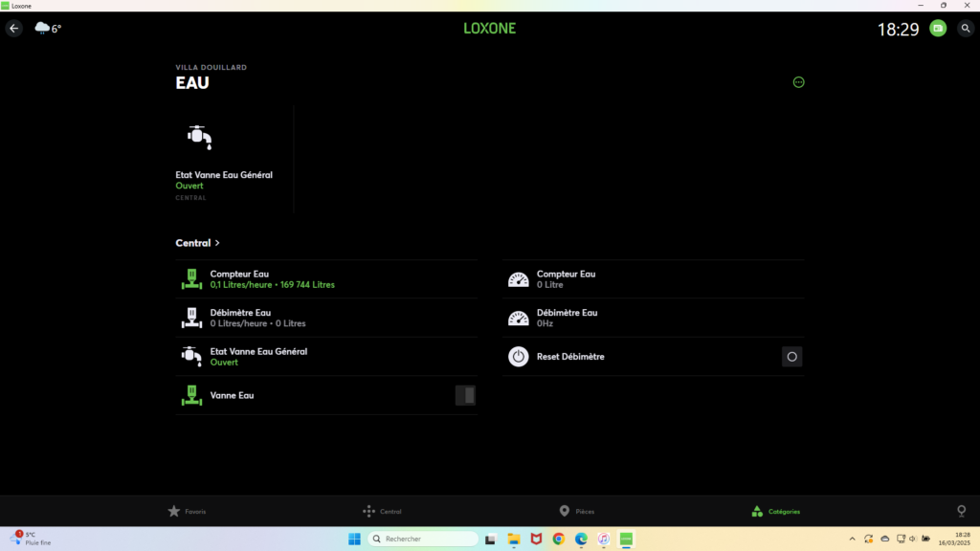Open the Pièces tab
The image size is (980, 551).
(x=577, y=511)
